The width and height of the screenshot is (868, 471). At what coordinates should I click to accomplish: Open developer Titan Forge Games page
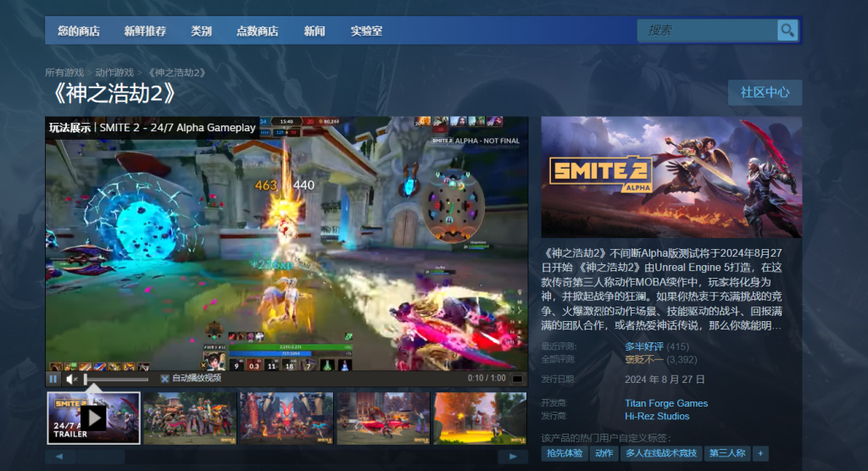666,403
